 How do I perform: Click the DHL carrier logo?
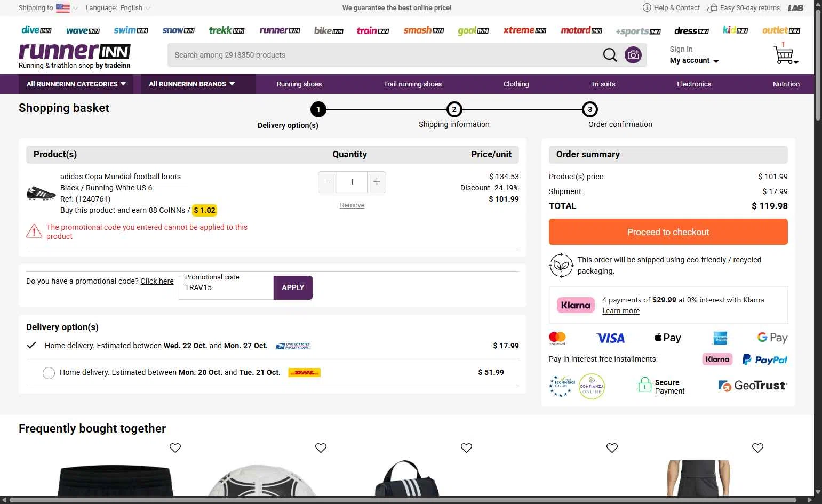(x=304, y=372)
